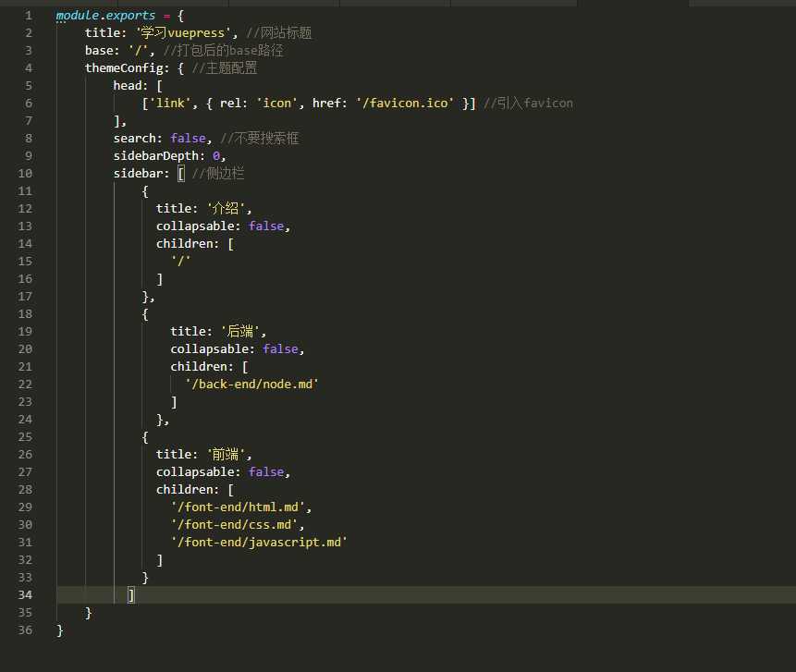
Task: Click the 'module.exports' text on line 1
Action: [x=105, y=16]
